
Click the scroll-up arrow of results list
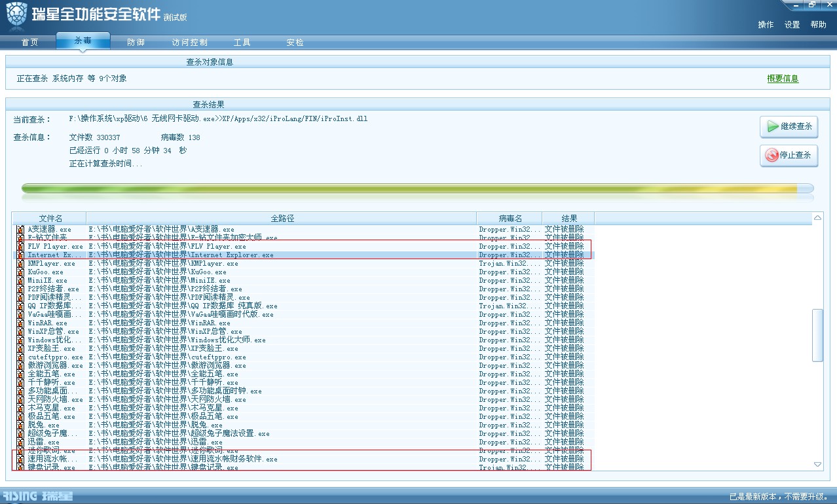click(x=817, y=217)
